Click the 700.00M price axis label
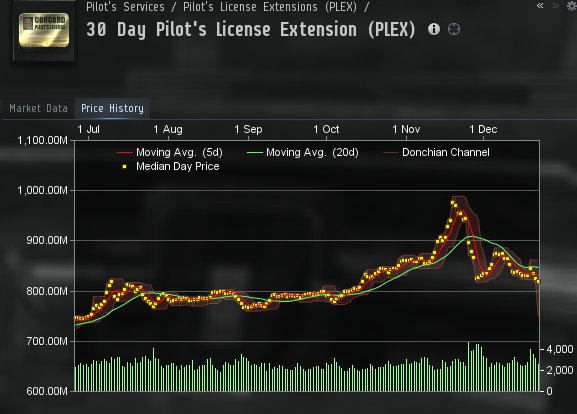 pos(47,341)
